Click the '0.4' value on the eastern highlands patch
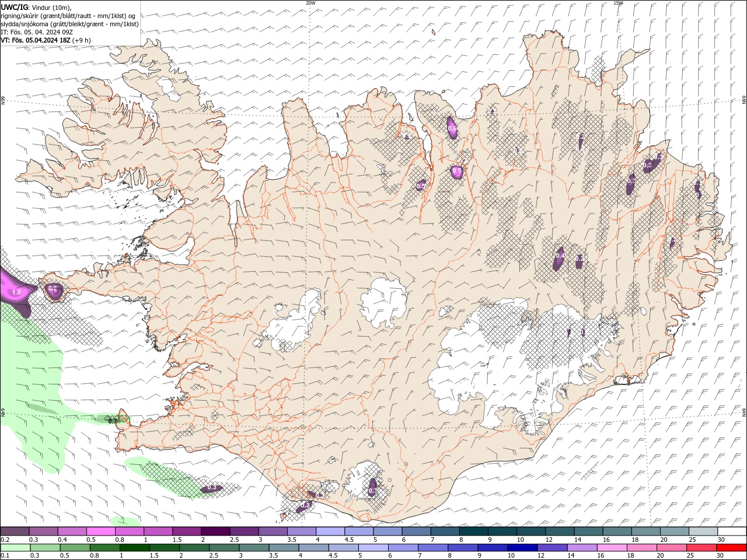This screenshot has width=747, height=560. (x=560, y=256)
